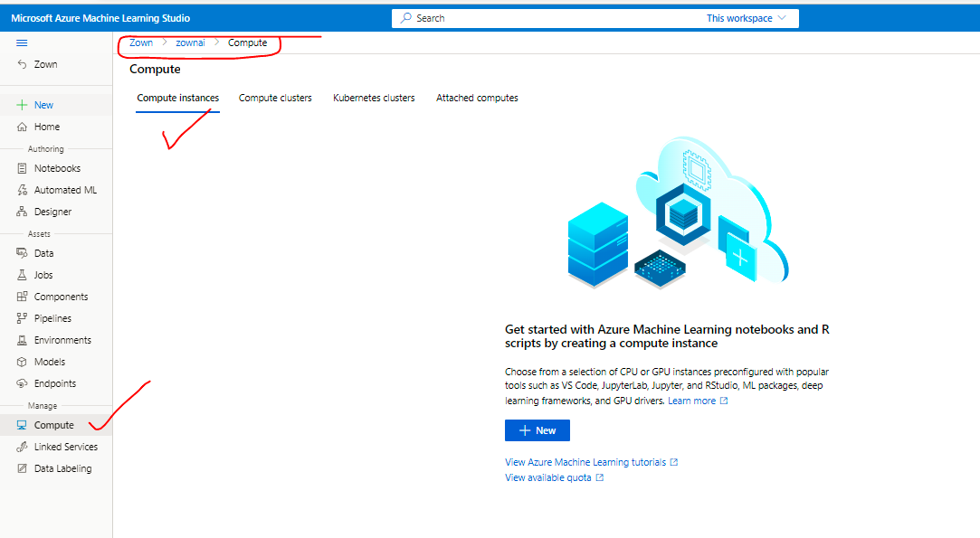The image size is (980, 538).
Task: Click the cloud compute illustration
Action: pyautogui.click(x=678, y=213)
